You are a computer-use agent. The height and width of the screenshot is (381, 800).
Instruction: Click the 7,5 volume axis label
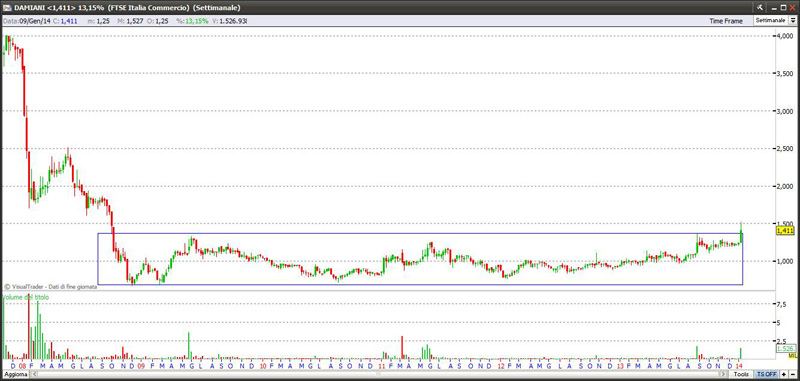(x=781, y=304)
